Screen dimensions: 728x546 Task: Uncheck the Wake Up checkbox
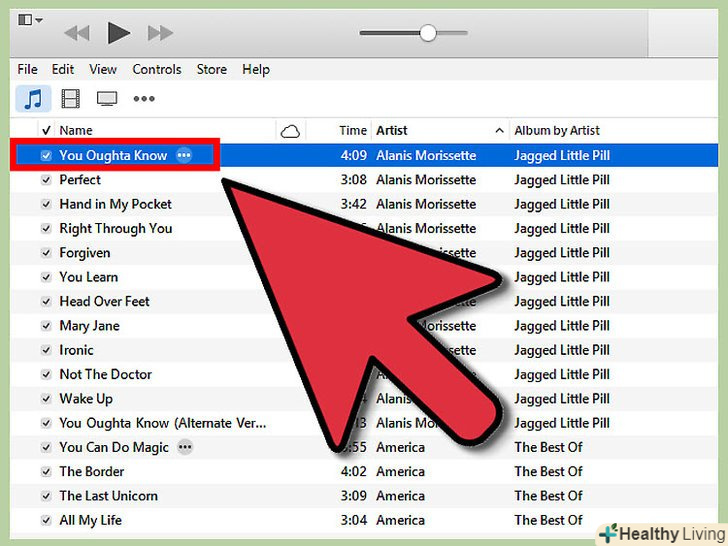46,398
